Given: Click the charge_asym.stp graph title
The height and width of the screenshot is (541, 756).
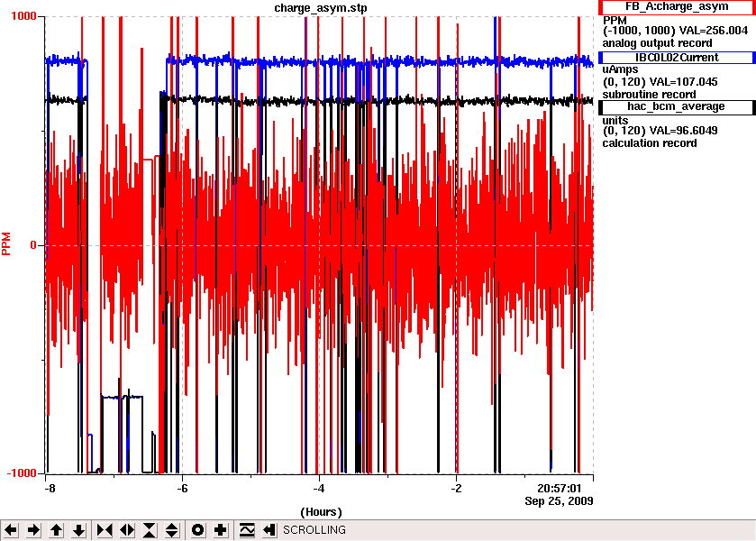Looking at the screenshot, I should [x=321, y=8].
